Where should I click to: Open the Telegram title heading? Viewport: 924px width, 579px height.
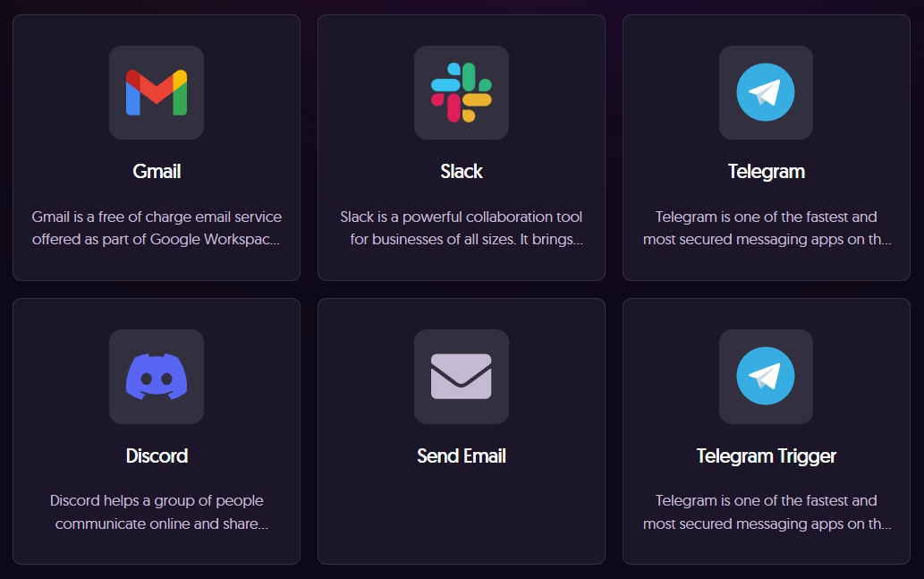point(766,171)
